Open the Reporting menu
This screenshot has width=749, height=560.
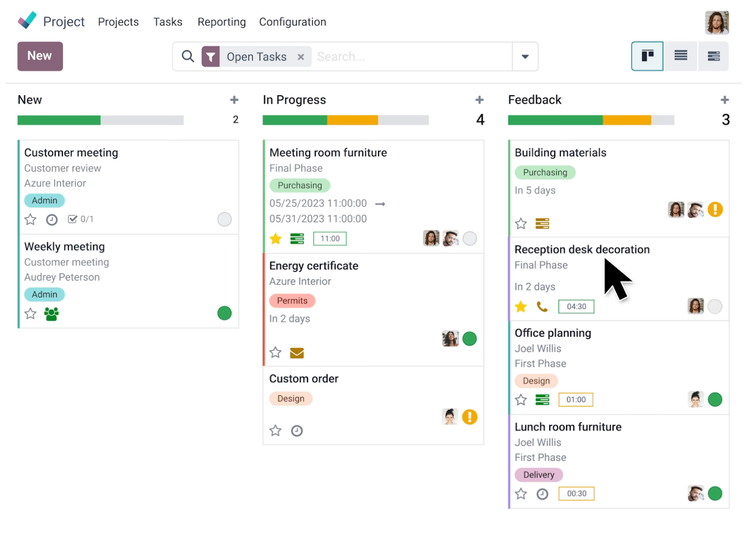click(x=222, y=22)
